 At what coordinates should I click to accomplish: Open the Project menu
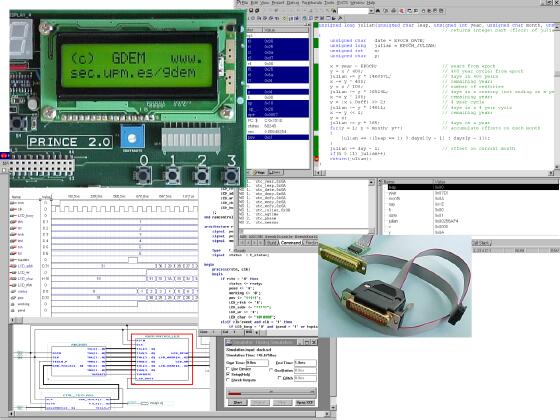click(x=278, y=2)
